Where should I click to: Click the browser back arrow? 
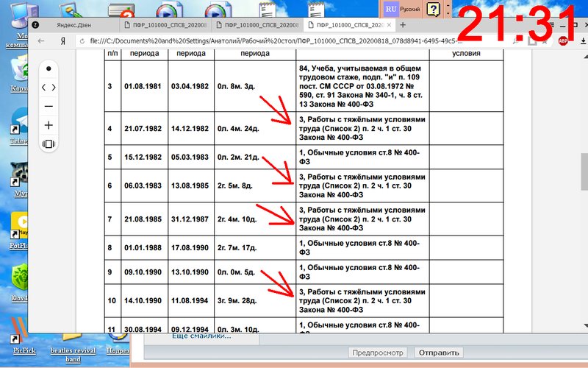click(42, 42)
